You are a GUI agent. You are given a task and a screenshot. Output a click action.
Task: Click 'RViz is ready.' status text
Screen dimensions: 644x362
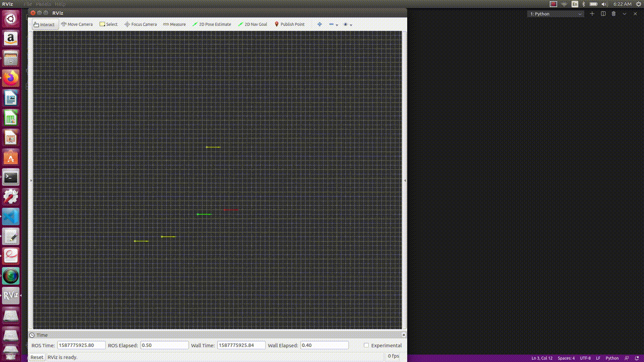62,357
